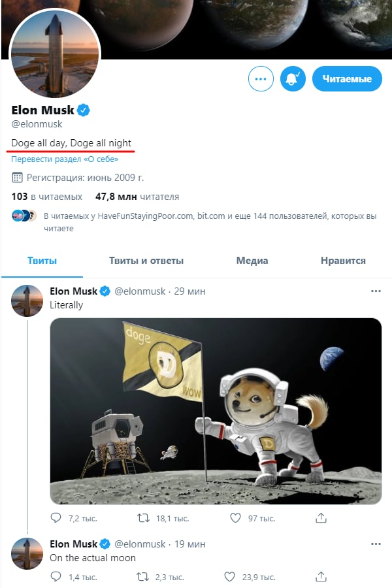This screenshot has width=392, height=588.
Task: Click the Перевести раздел «О себе» link
Action: (x=65, y=159)
